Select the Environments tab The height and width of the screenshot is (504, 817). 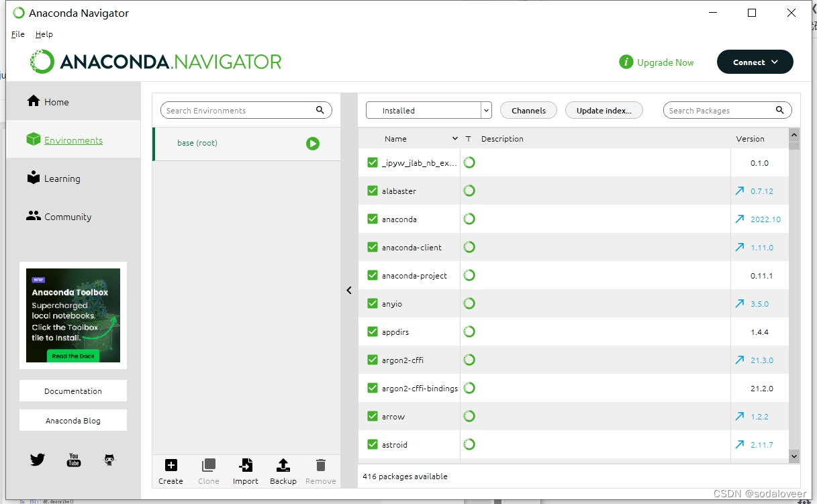click(73, 140)
